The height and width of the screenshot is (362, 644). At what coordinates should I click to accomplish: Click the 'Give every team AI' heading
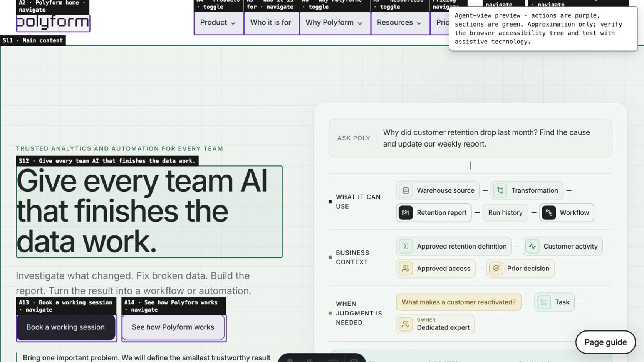(x=149, y=212)
